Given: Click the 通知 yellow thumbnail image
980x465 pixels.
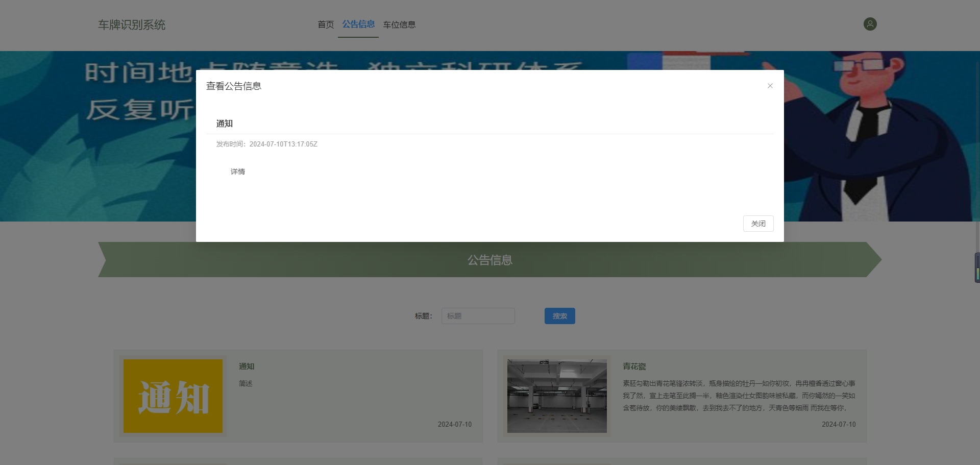Looking at the screenshot, I should 173,396.
